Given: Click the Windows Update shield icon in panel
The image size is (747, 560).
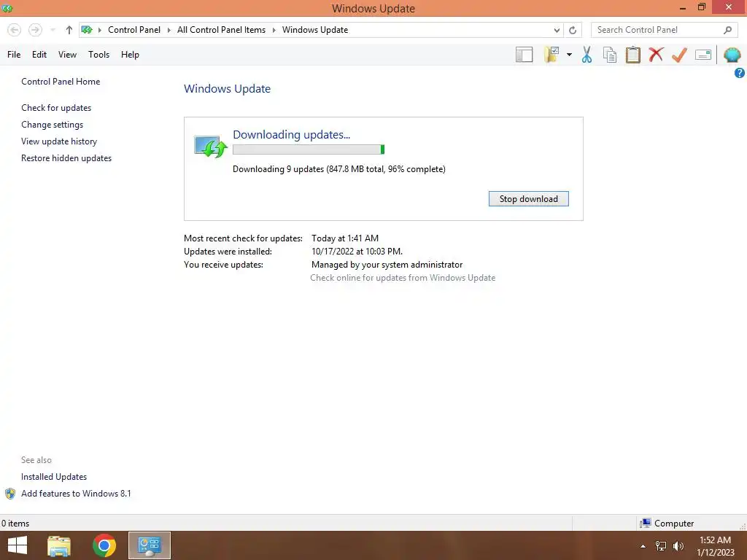Looking at the screenshot, I should pyautogui.click(x=211, y=147).
